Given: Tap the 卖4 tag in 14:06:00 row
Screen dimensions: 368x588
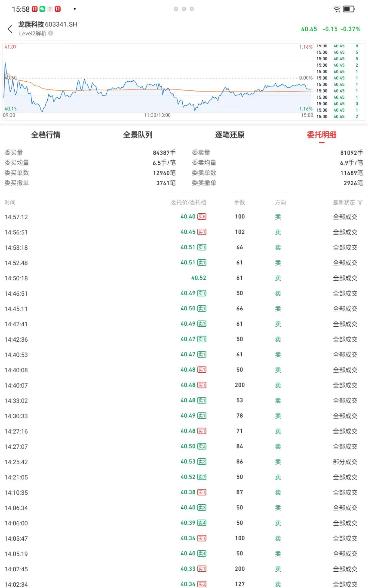Looking at the screenshot, I should (x=202, y=523).
